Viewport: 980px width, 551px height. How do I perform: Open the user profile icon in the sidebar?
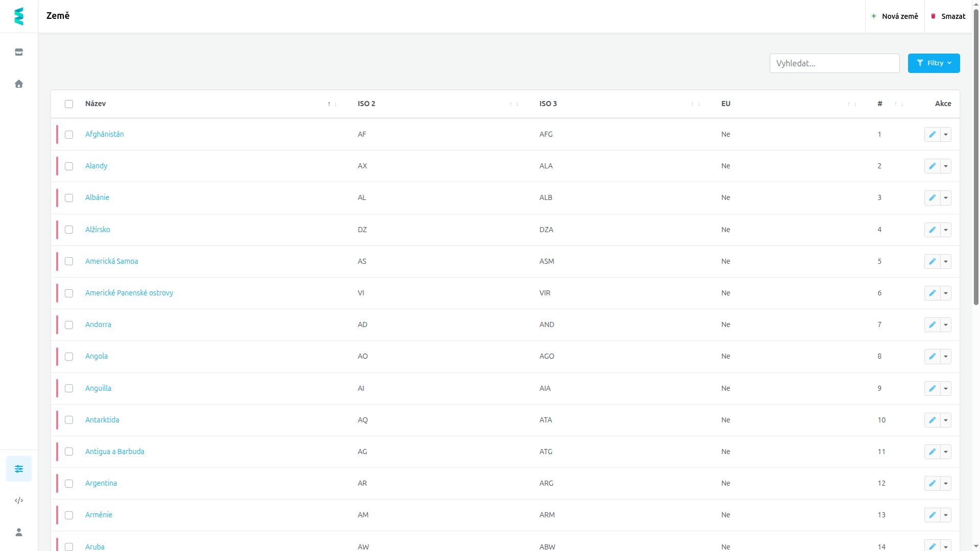tap(19, 532)
